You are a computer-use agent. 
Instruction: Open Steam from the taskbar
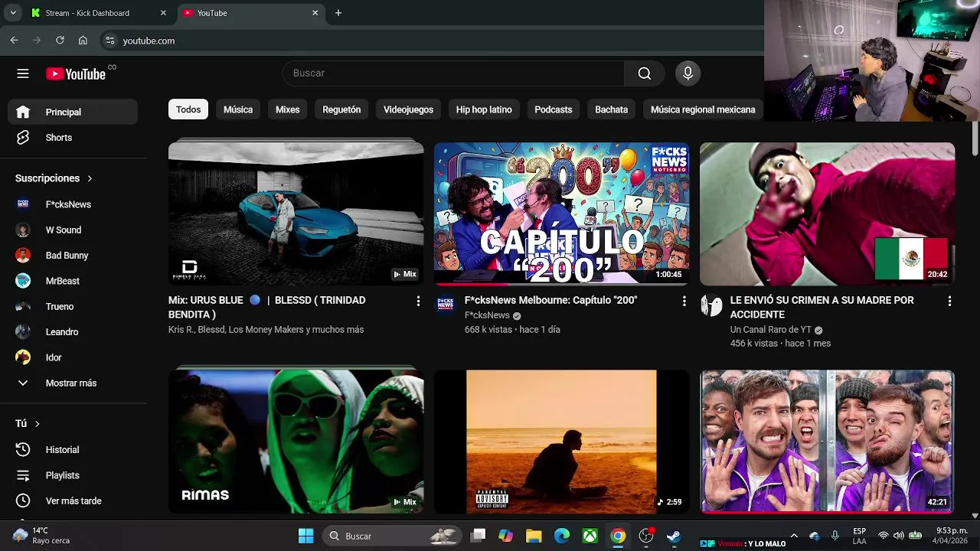[x=674, y=536]
